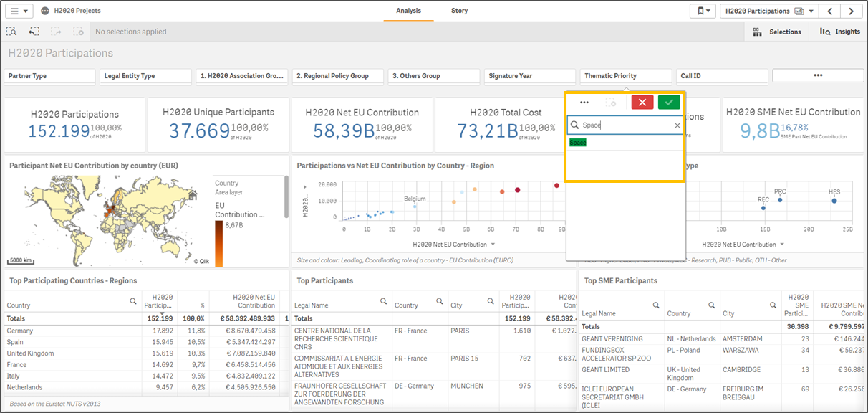Click the H2020 Total Cost KPI value
This screenshot has height=413, width=868.
488,130
